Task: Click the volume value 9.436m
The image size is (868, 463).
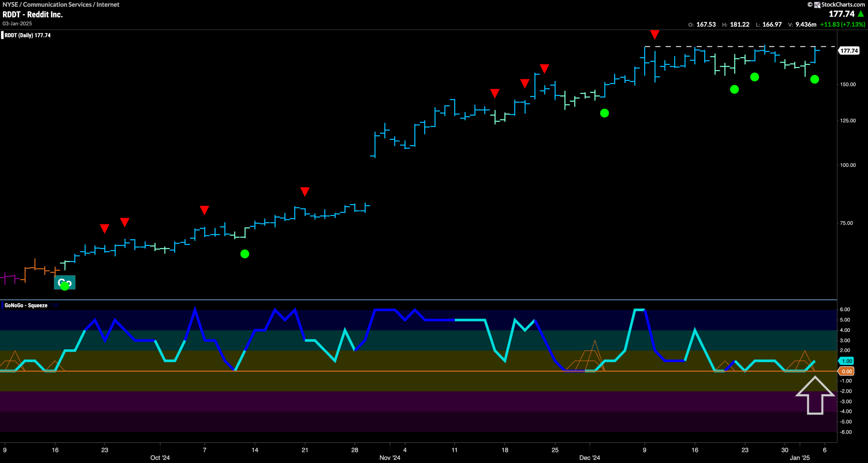Action: click(806, 24)
